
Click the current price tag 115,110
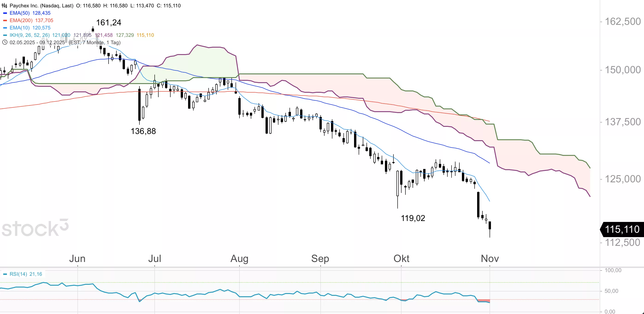[x=622, y=229]
